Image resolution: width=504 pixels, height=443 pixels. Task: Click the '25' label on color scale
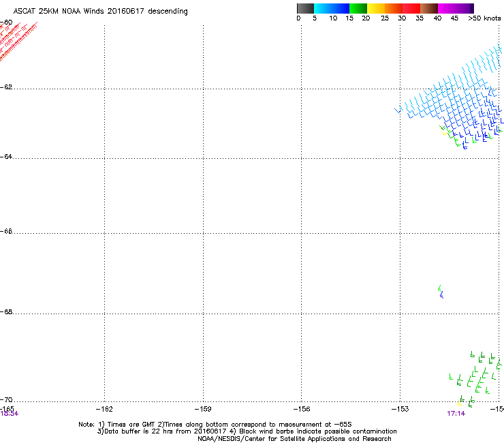385,18
